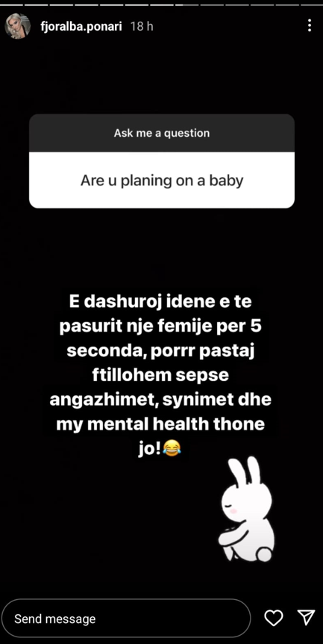Jump to the last story progress segment
Viewport: 323px width, 644px height.
tap(312, 5)
